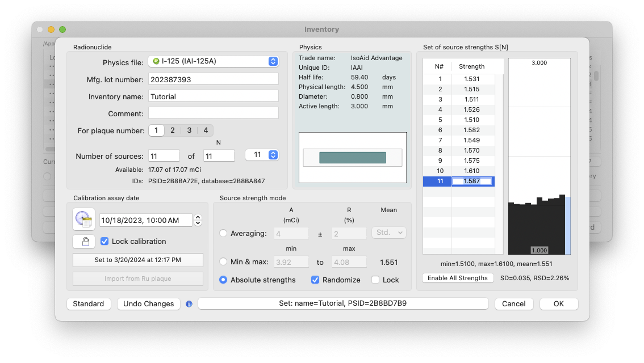644x363 pixels.
Task: Open the disabled Std. mean dropdown
Action: 389,233
